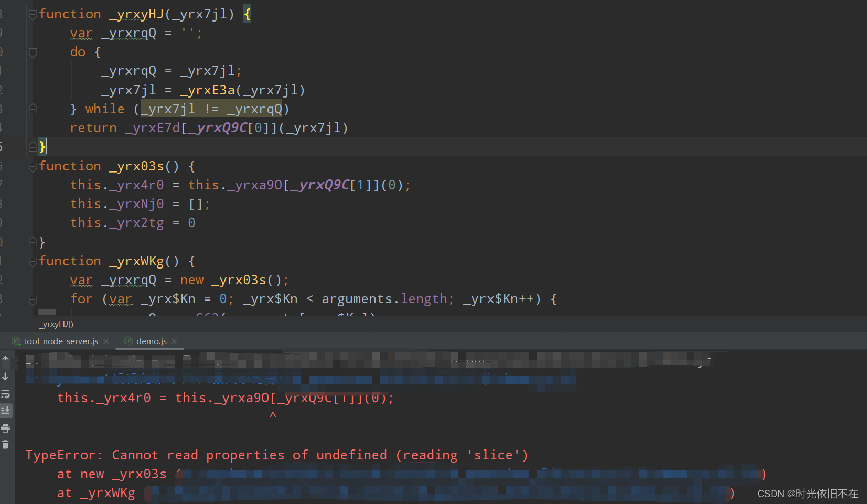Viewport: 867px width, 504px height.
Task: Collapse the fold end at the while line
Action: pos(33,109)
